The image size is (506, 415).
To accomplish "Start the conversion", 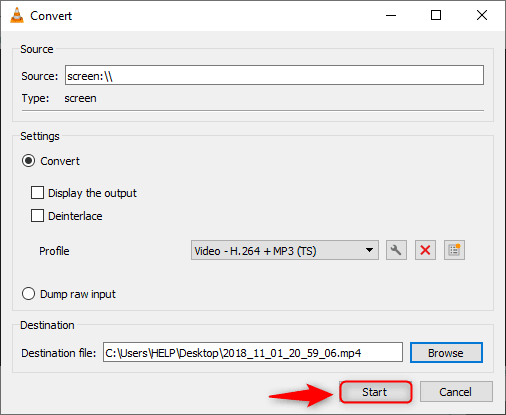I will [x=376, y=392].
